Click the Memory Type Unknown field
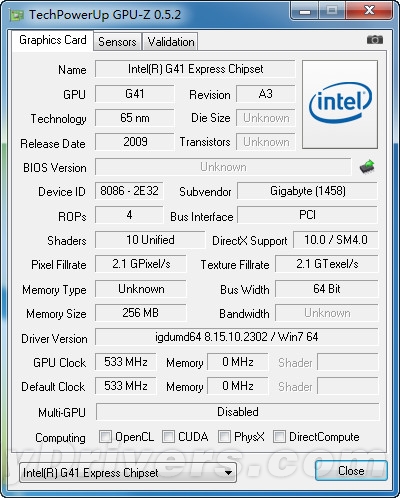 click(x=141, y=289)
